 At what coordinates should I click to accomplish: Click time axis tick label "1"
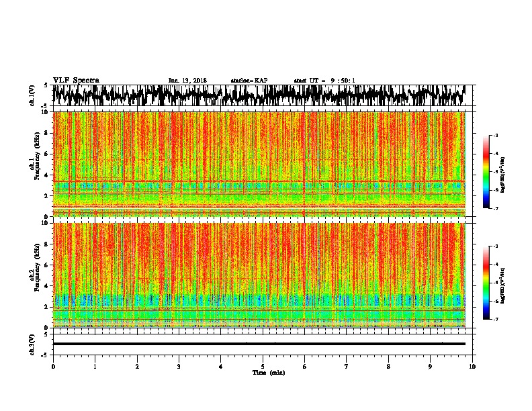[x=95, y=367]
